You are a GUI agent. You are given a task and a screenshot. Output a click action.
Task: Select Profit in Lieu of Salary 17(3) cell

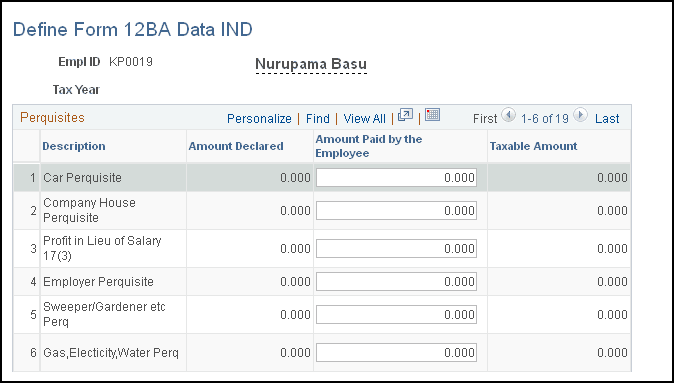(102, 248)
